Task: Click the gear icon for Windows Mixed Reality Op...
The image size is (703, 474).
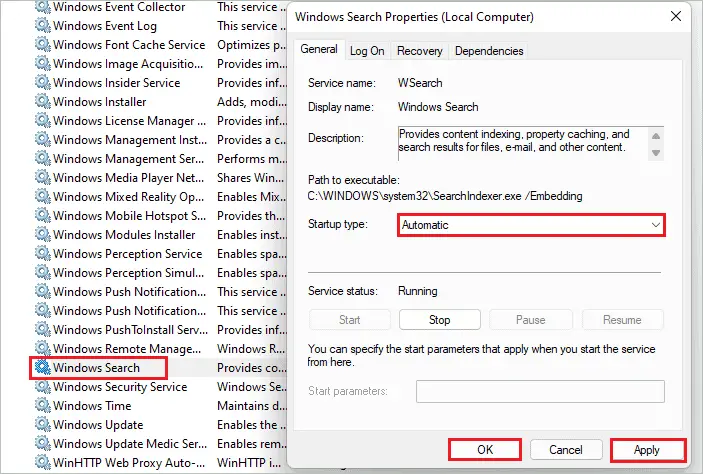Action: coord(43,196)
